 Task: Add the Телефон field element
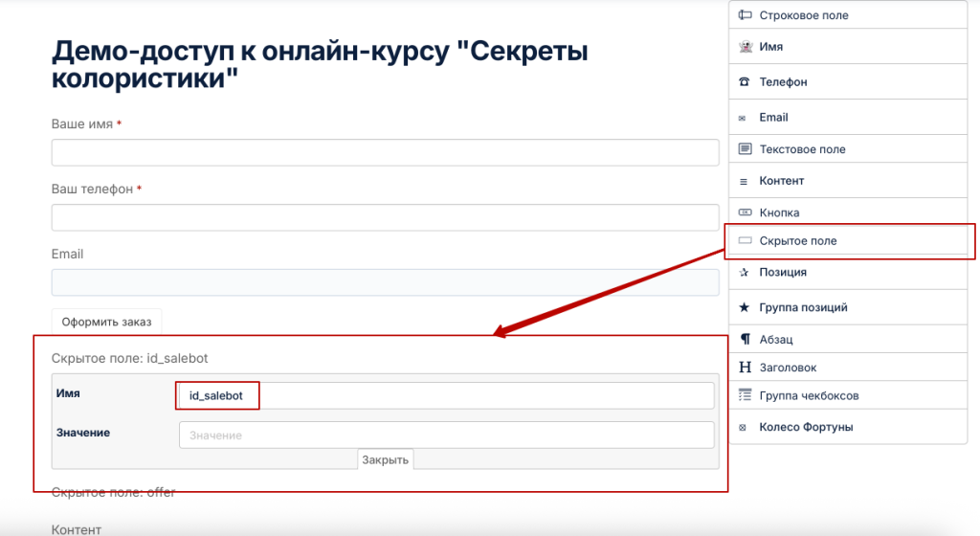point(848,82)
